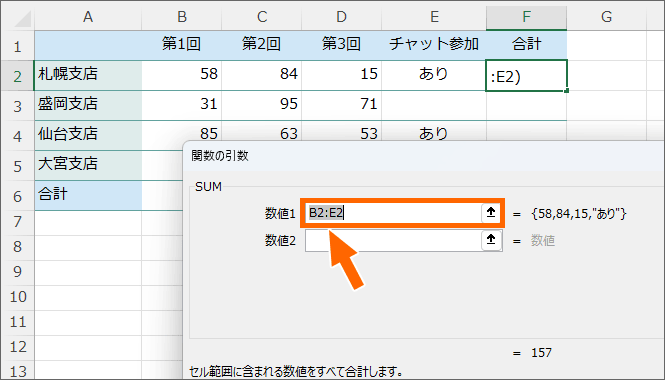This screenshot has height=380, width=665.
Task: Select row 11 header
Action: [x=17, y=323]
